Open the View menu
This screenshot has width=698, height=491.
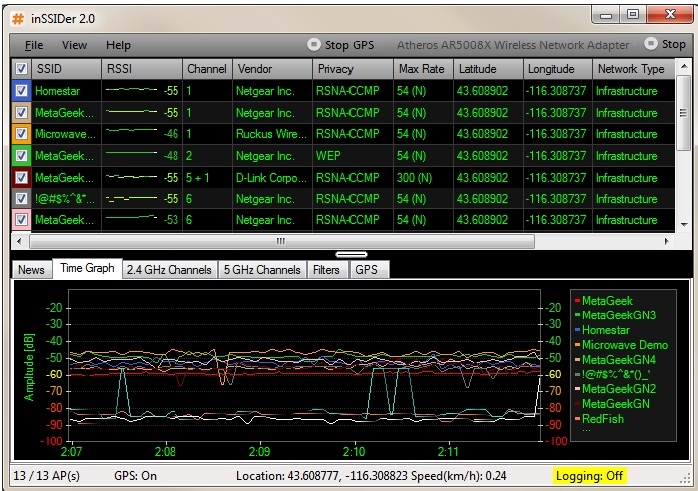tap(74, 45)
